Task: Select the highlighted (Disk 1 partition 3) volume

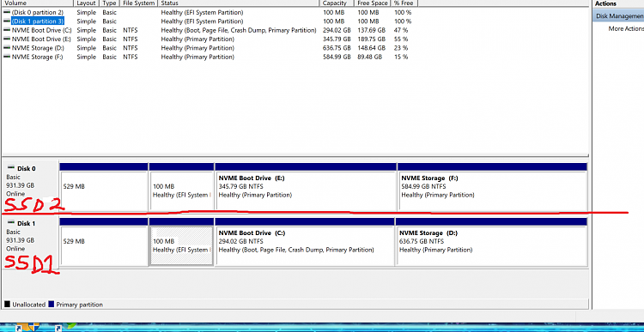Action: (x=38, y=21)
